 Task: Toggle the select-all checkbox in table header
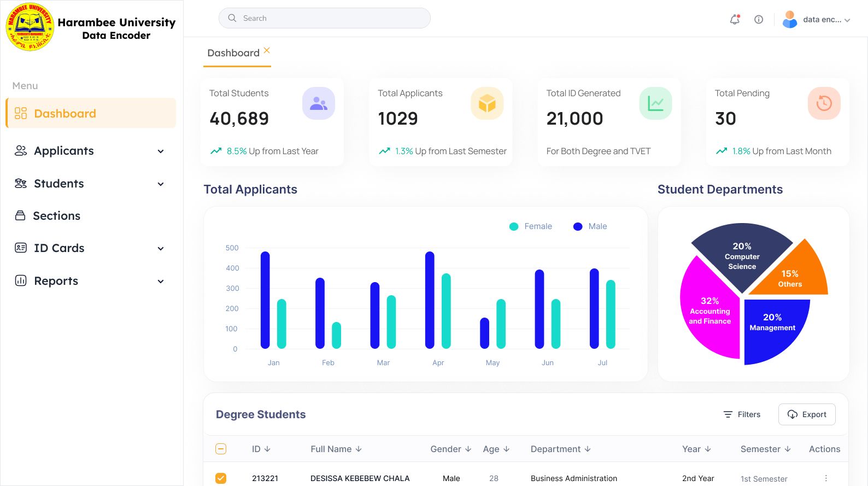click(x=221, y=449)
